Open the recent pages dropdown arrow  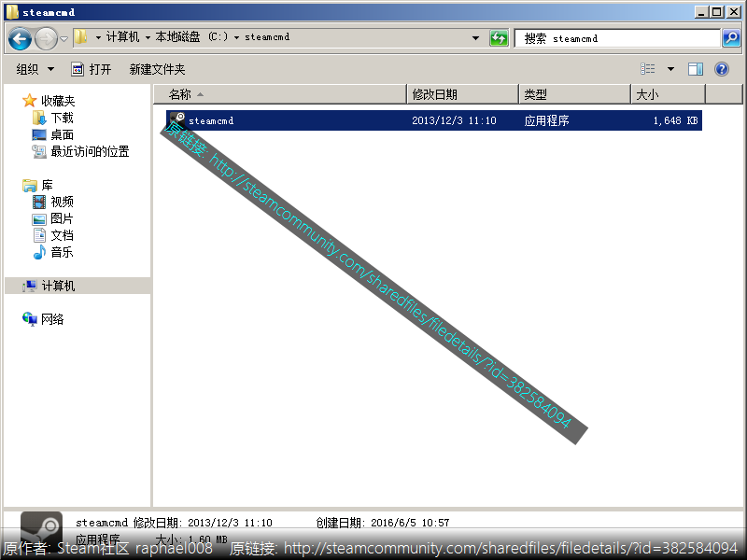click(x=63, y=38)
